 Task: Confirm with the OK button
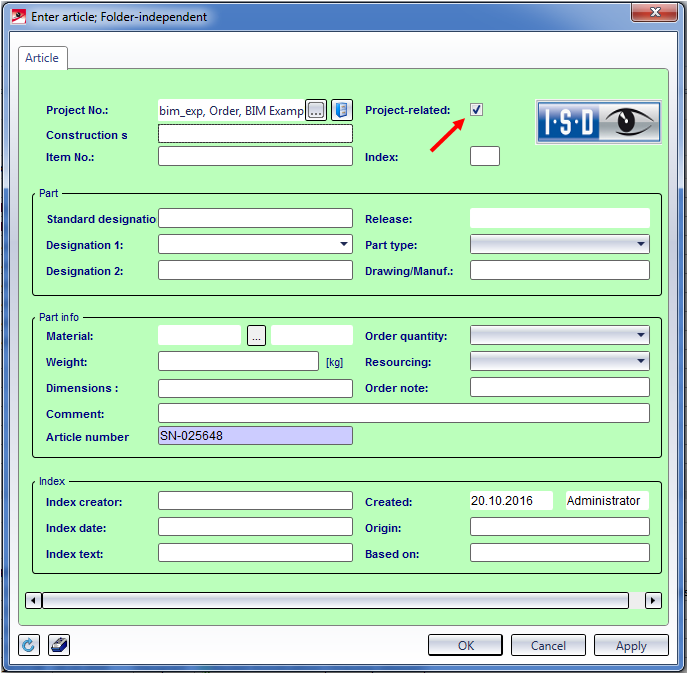[465, 645]
